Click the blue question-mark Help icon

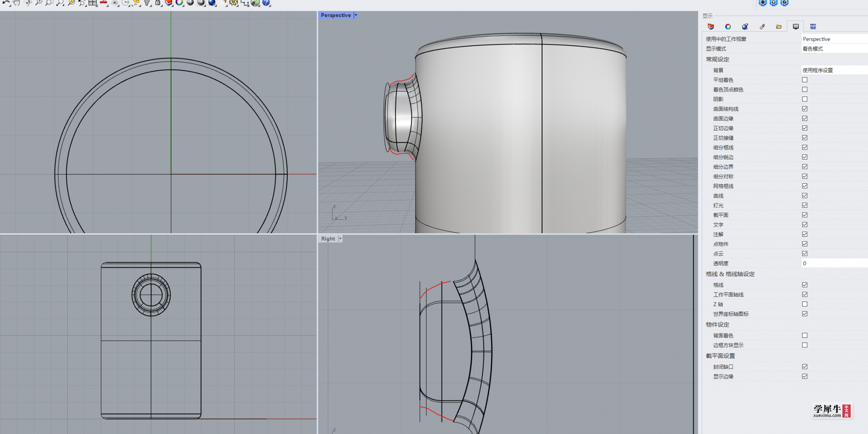(266, 3)
